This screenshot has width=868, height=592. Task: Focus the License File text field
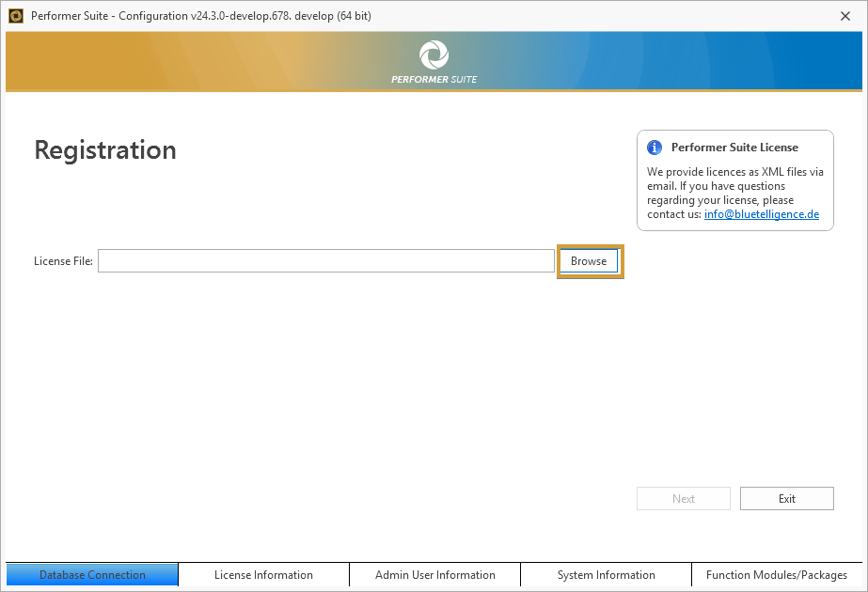tap(325, 261)
